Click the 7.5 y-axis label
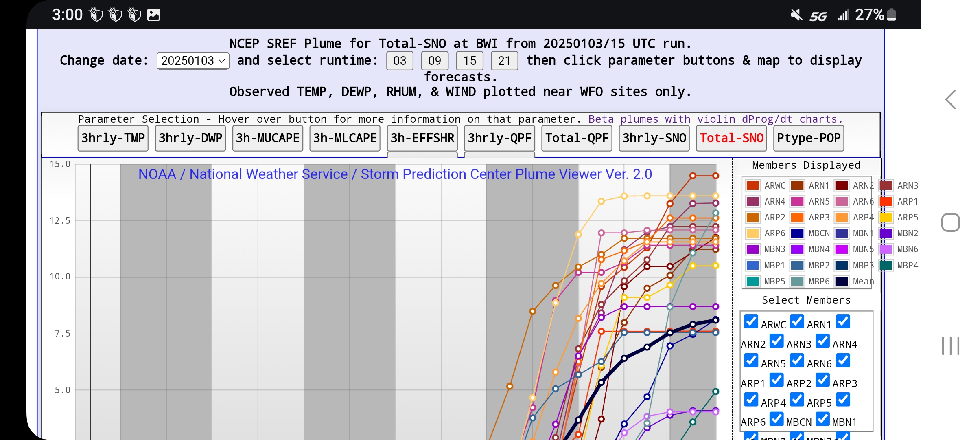 coord(63,334)
